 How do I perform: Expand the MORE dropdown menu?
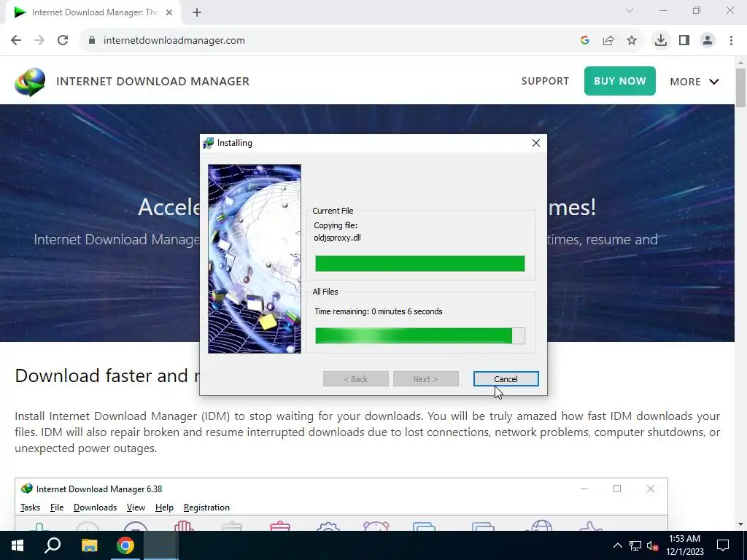tap(694, 82)
